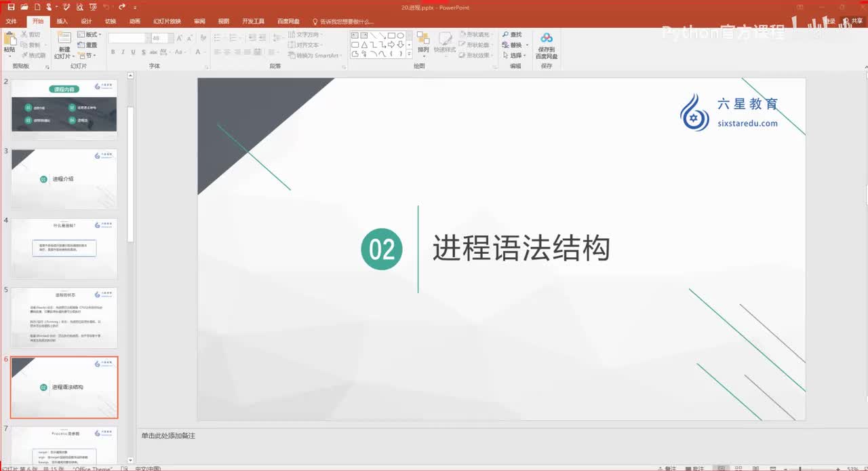
Task: Switch to the 审阅 (Review) tab
Action: click(x=199, y=21)
